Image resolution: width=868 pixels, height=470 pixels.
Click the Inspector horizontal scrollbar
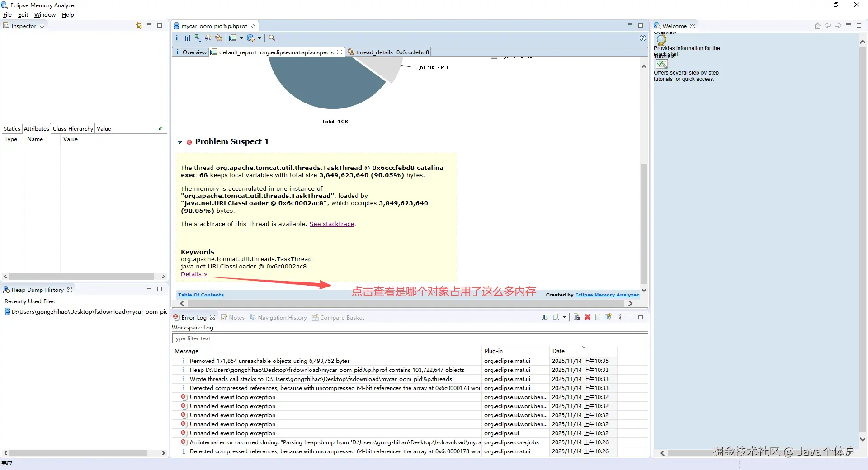82,276
